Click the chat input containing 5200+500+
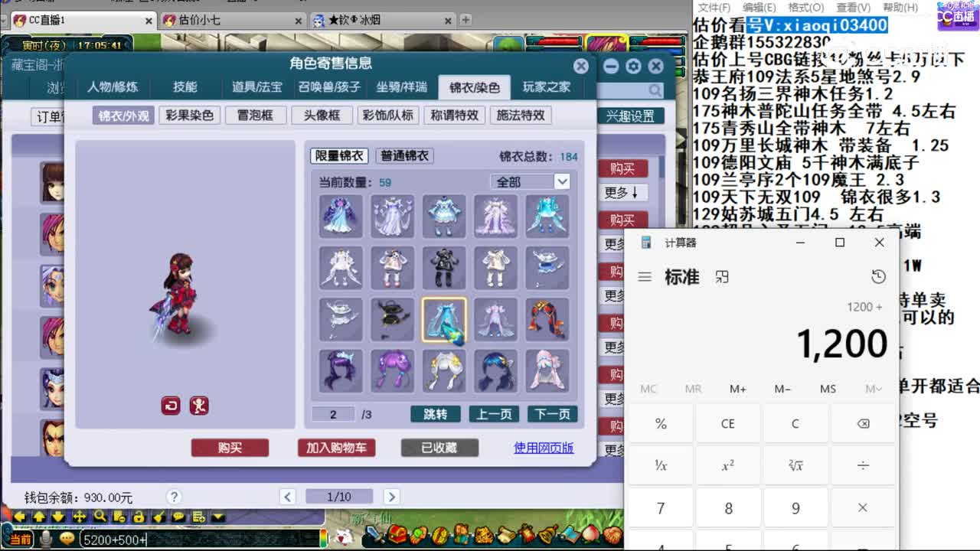The height and width of the screenshot is (551, 980). tap(199, 540)
